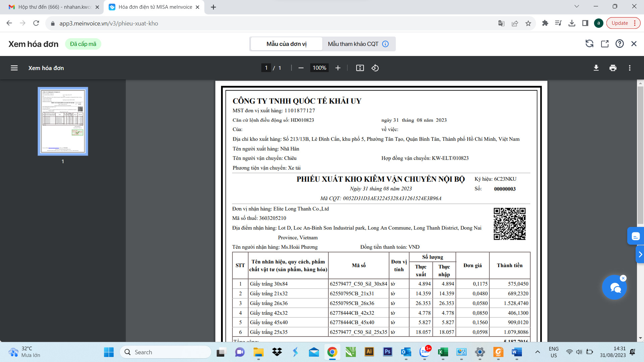Print the invoice document
644x362 pixels.
[613, 68]
